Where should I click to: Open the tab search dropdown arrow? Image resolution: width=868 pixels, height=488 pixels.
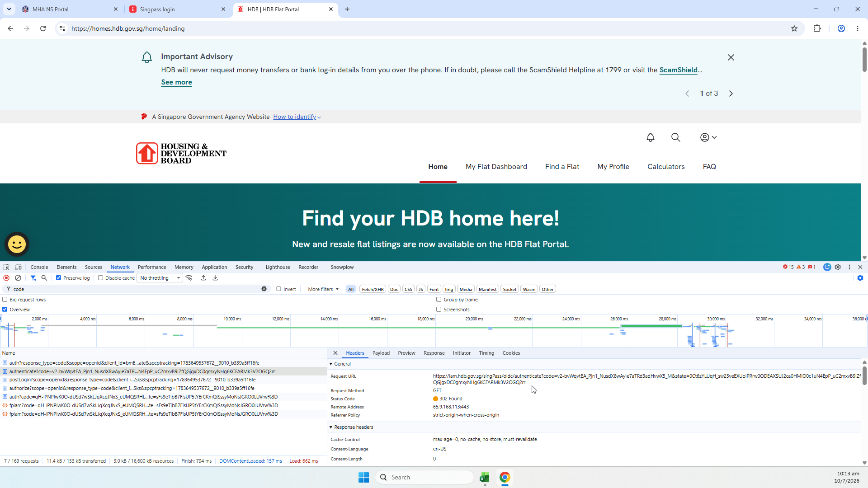point(9,9)
